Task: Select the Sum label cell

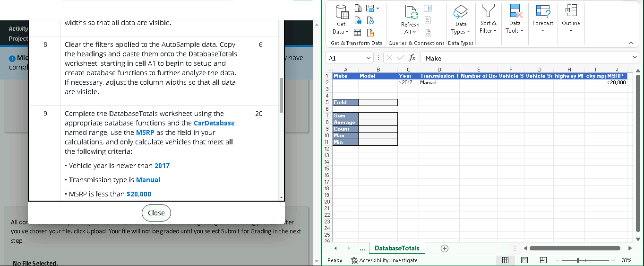Action: tap(345, 115)
